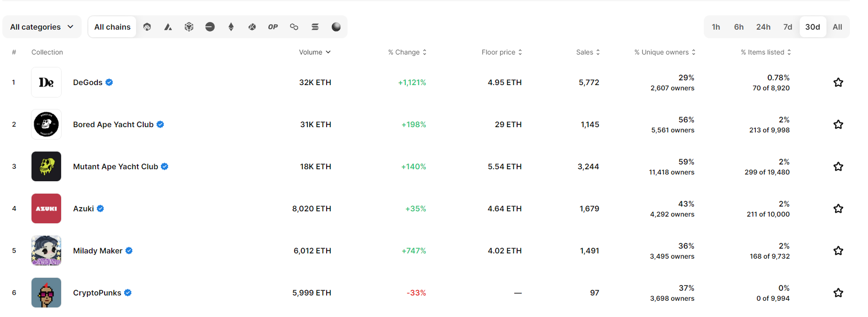Viewport: 868px width, 317px height.
Task: Click Azuki verified badge
Action: [x=100, y=208]
